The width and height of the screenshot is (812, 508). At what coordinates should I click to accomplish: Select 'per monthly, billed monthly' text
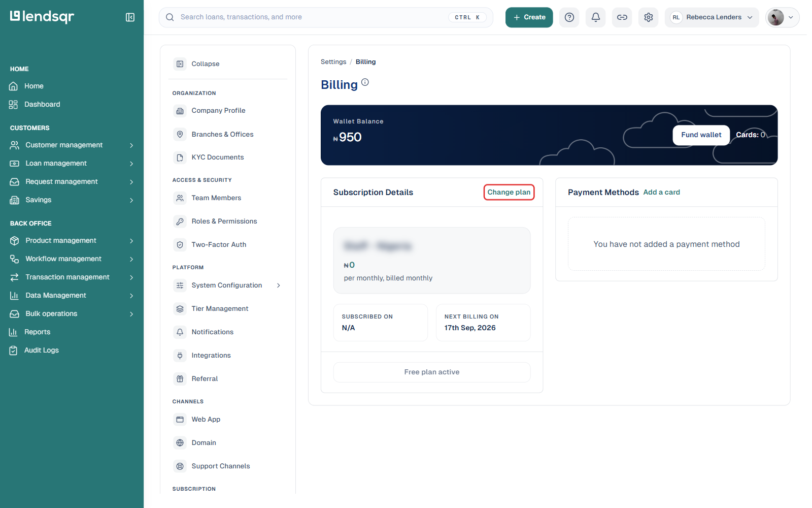[x=388, y=278]
